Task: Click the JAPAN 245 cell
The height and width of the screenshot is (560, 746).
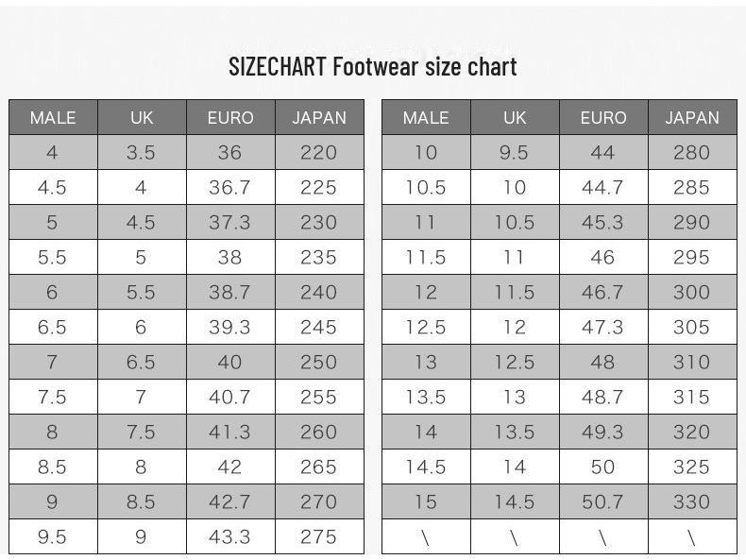Action: coord(318,328)
